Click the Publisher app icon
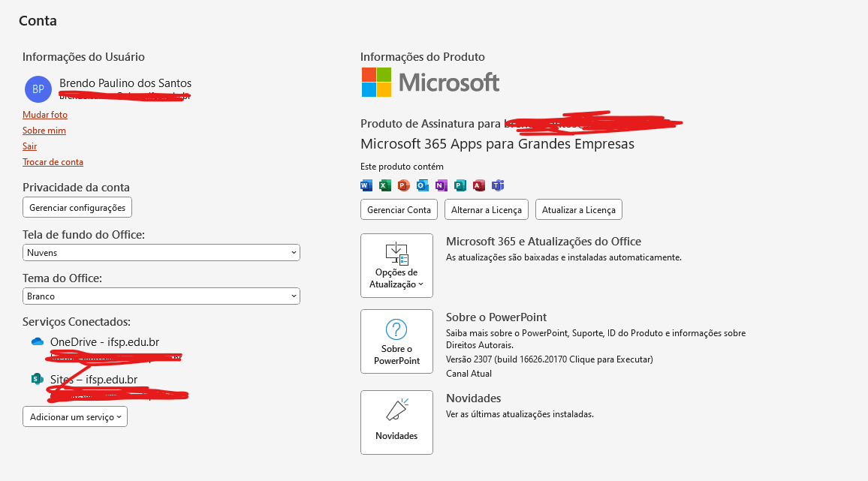This screenshot has height=481, width=868. (460, 185)
